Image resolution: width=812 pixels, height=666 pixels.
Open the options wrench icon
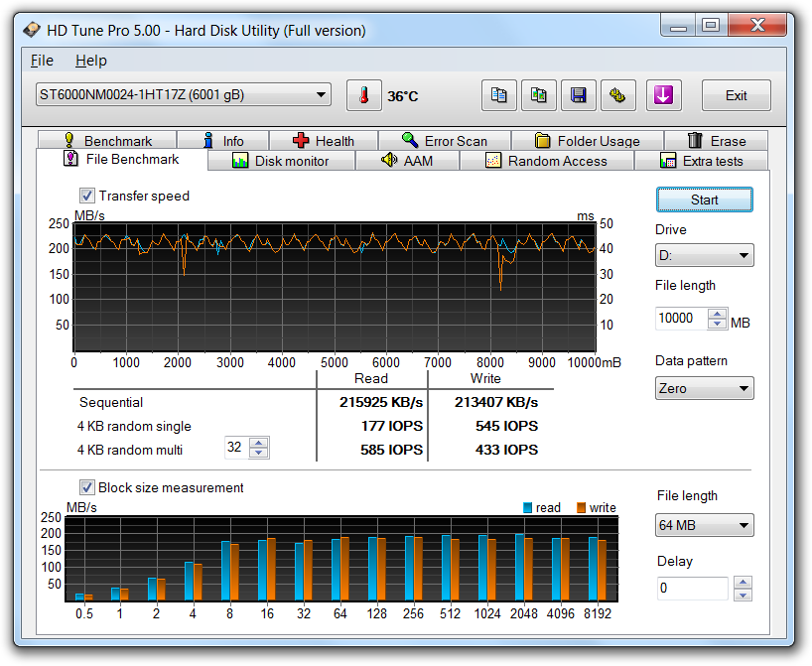pos(616,96)
